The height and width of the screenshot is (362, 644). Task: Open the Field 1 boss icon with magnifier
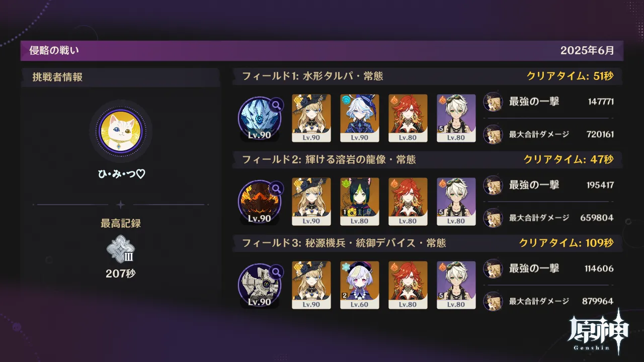(x=260, y=119)
